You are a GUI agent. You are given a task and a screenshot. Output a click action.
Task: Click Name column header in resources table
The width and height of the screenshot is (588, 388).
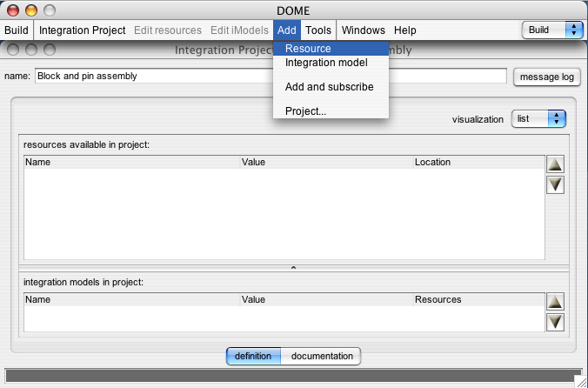[131, 162]
